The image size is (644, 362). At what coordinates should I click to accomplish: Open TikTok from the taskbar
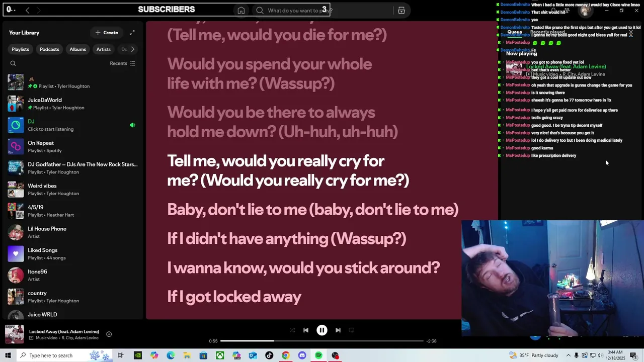point(269,355)
